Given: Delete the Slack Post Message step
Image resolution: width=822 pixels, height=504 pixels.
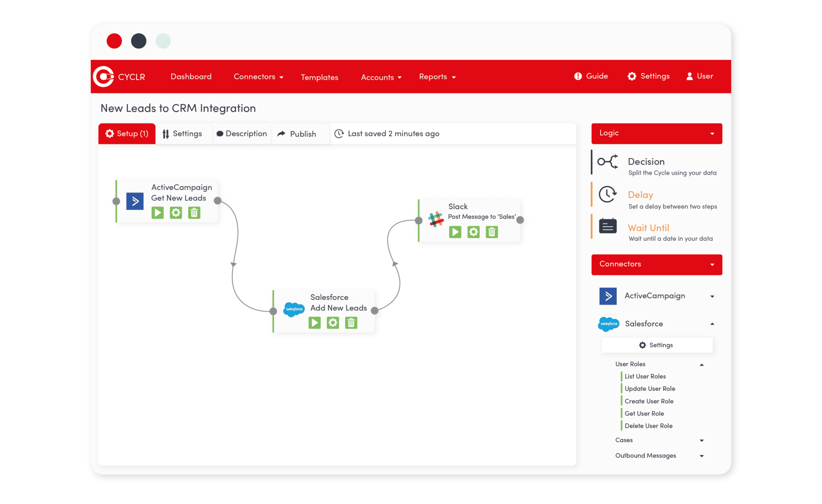Looking at the screenshot, I should click(492, 232).
